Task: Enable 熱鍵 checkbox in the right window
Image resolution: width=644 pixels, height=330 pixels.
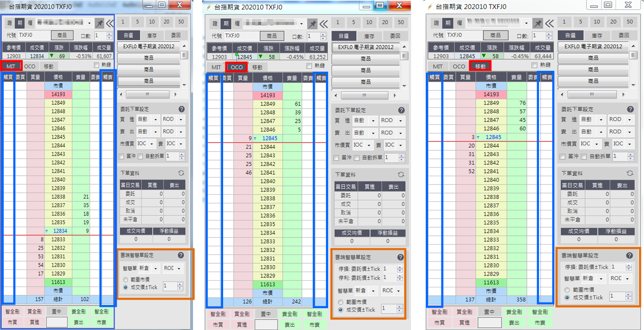Action: (535, 65)
